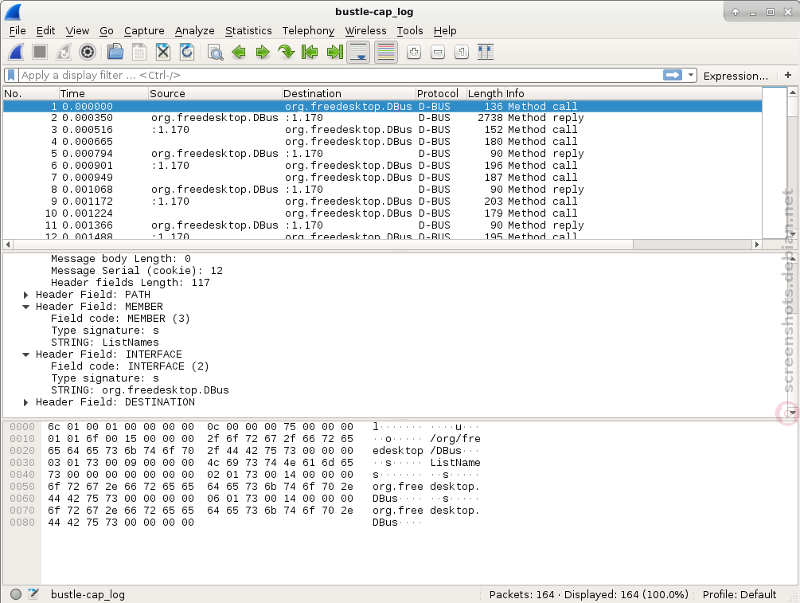800x603 pixels.
Task: Go back in packet history
Action: point(239,52)
